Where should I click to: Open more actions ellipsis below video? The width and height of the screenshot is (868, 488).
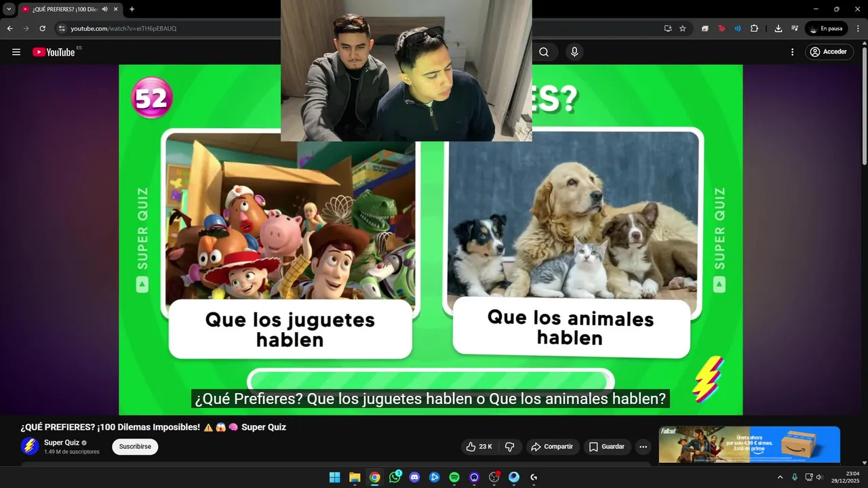click(x=643, y=447)
